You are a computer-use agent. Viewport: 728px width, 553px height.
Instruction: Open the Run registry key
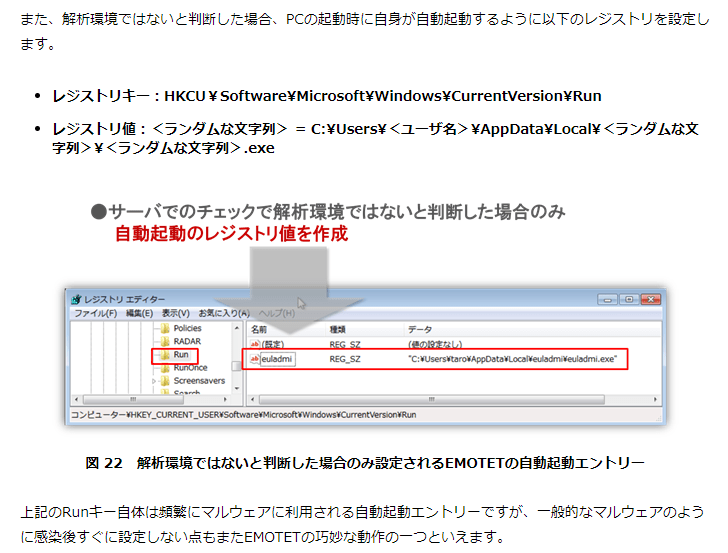pyautogui.click(x=180, y=355)
